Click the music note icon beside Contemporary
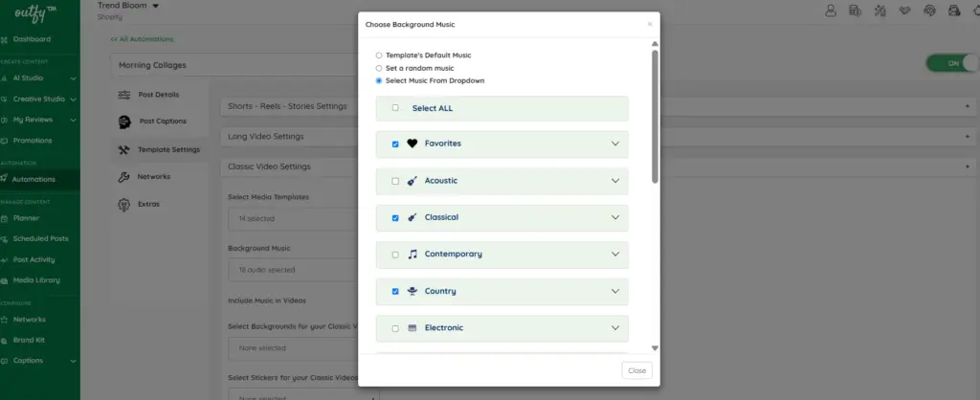 click(412, 255)
